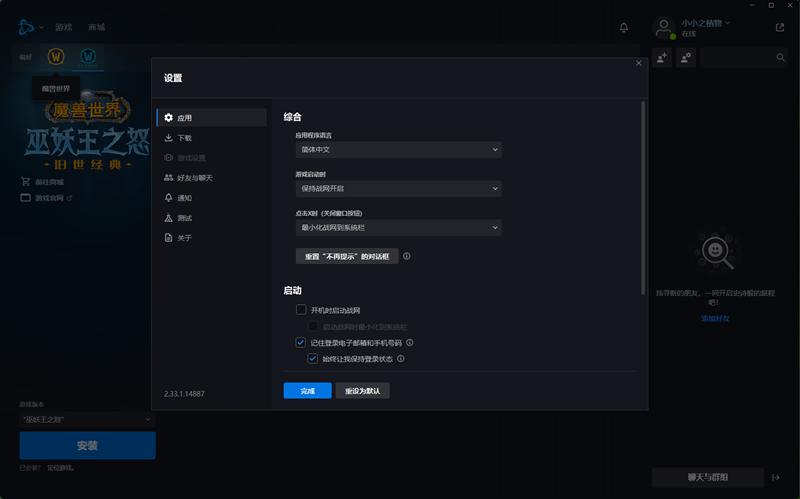The image size is (800, 499).
Task: Uncheck 记住登录电子邮箱和手机号码
Action: [x=301, y=342]
